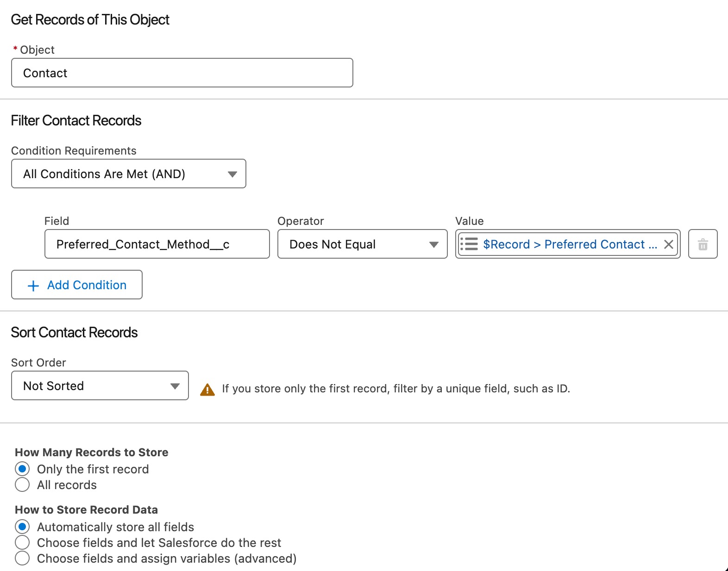Click the Condition Requirements dropdown arrow icon
The image size is (728, 571).
[232, 174]
